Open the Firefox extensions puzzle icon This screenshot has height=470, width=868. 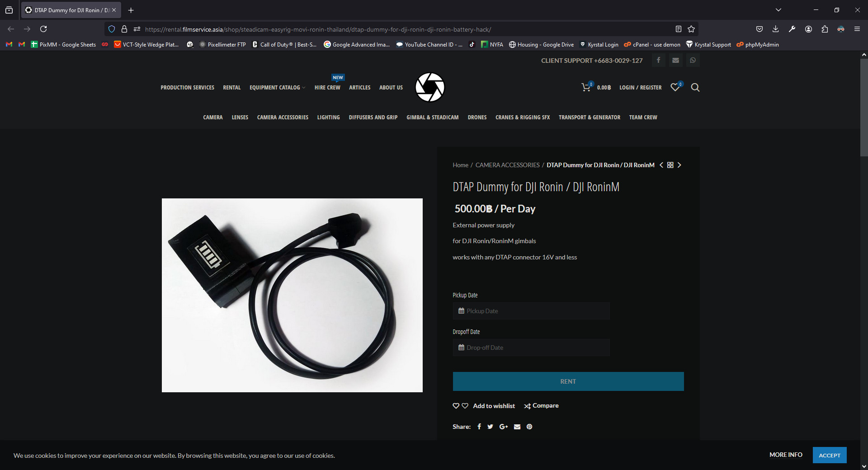coord(825,29)
